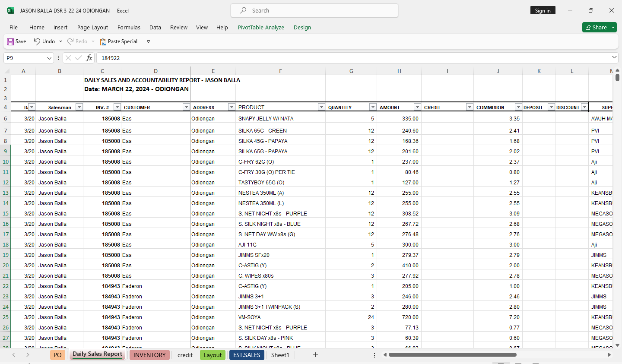The height and width of the screenshot is (364, 622).
Task: Open the Redo history dropdown arrow
Action: (93, 41)
